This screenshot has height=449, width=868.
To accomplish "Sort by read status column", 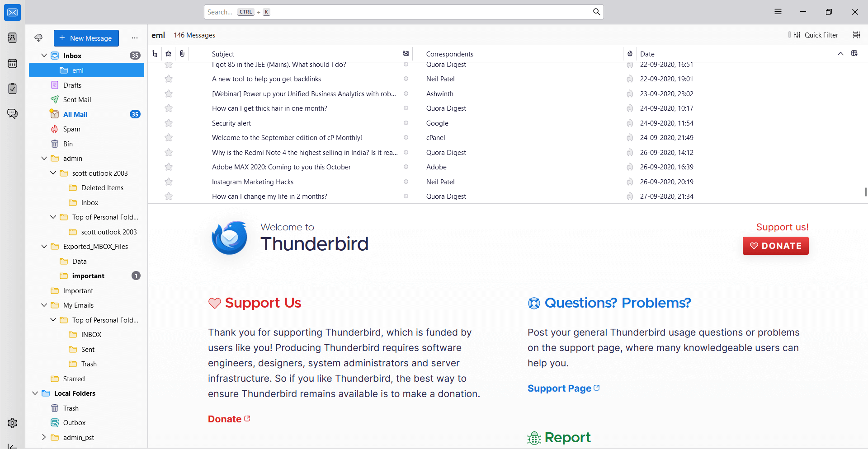I will pos(406,54).
